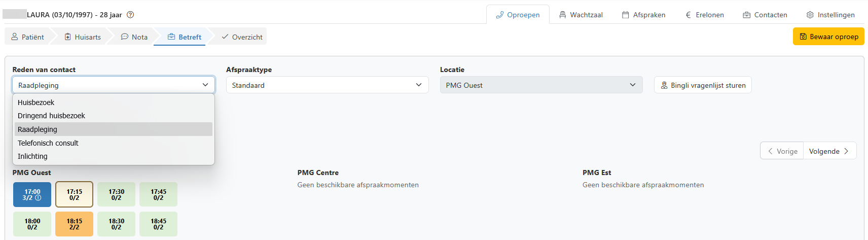The image size is (868, 240).
Task: Collapse the Reden van contact dropdown
Action: coord(114,85)
